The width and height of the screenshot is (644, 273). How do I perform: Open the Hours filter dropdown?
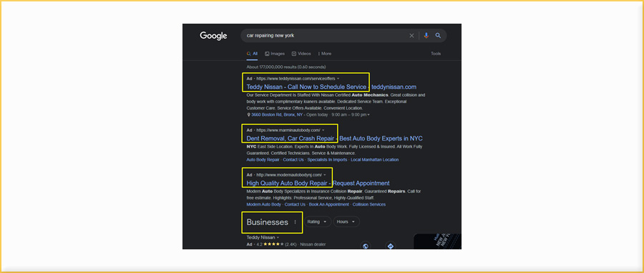point(346,221)
